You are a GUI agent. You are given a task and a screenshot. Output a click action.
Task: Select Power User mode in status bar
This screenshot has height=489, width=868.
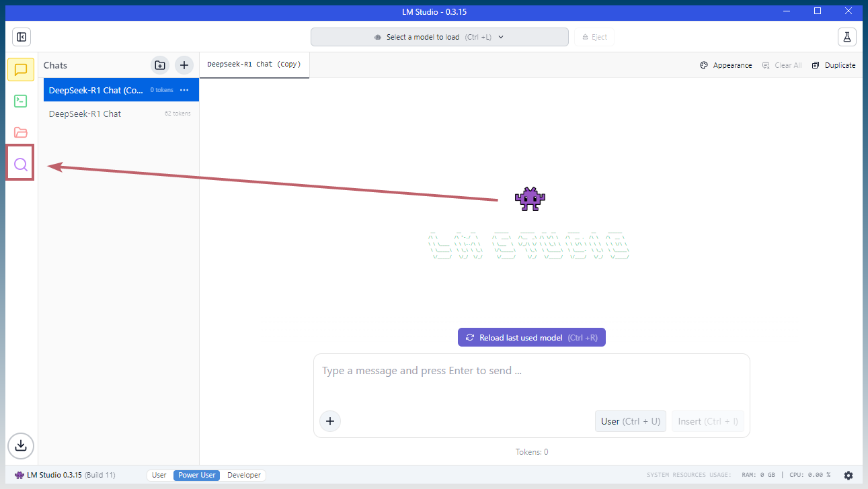tap(197, 475)
